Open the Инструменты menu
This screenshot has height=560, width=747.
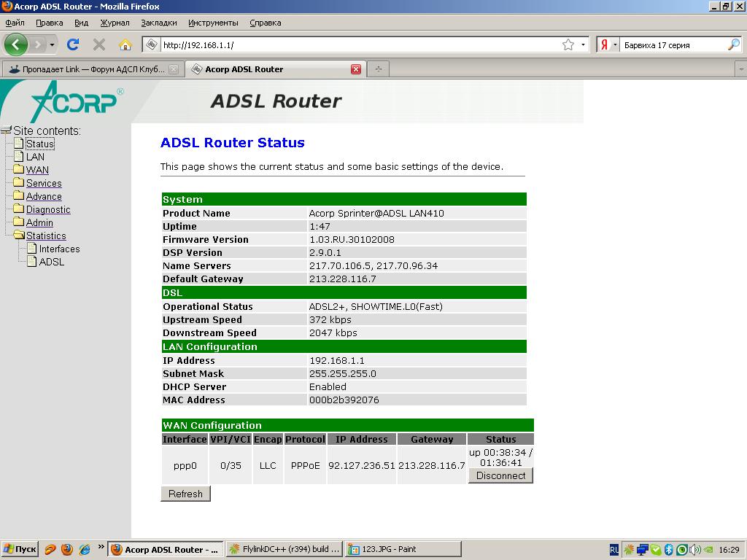[213, 23]
